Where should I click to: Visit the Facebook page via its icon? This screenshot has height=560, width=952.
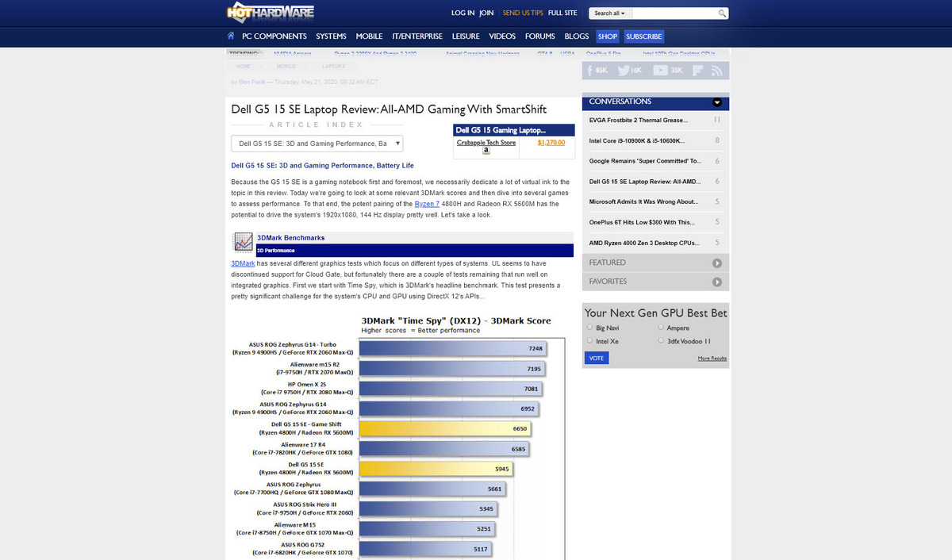tap(590, 71)
